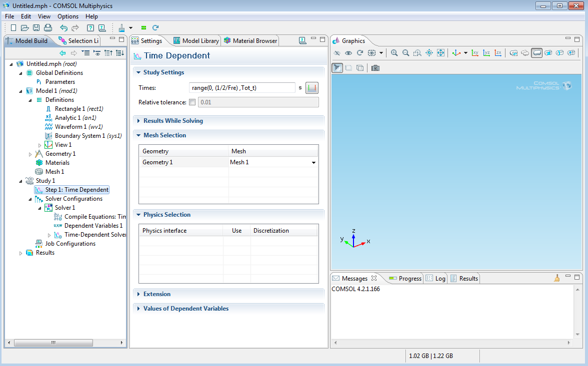Switch to the Progress tab
588x366 pixels.
click(405, 278)
